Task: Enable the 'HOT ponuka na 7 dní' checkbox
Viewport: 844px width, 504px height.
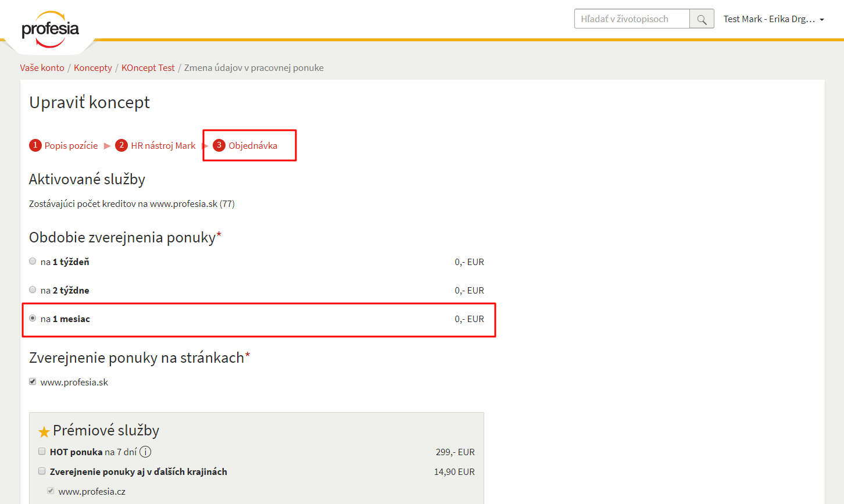Action: 42,452
